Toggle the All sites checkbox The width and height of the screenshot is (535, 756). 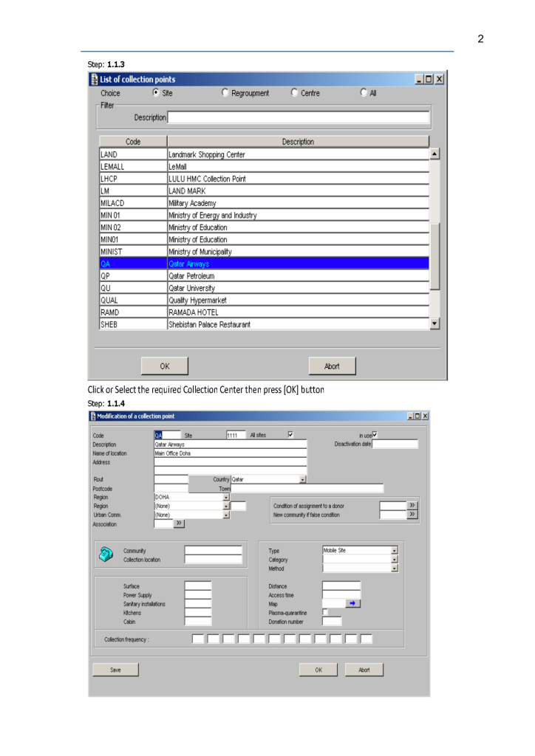(290, 435)
